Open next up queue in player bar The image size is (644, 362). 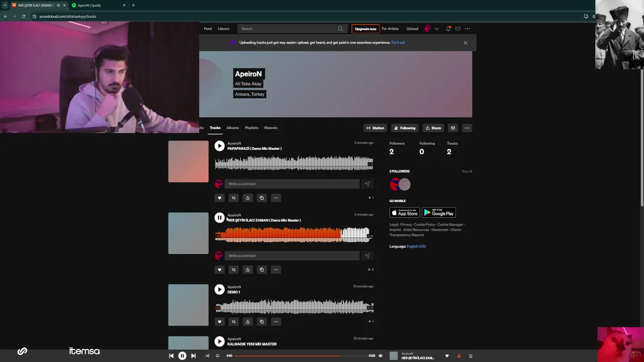coord(470,356)
